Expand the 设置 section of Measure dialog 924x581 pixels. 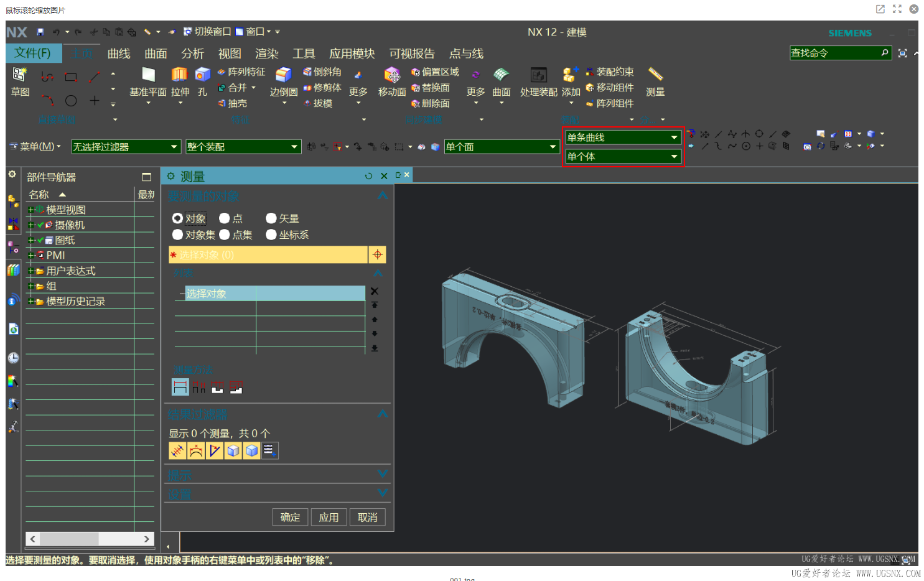[x=383, y=493]
